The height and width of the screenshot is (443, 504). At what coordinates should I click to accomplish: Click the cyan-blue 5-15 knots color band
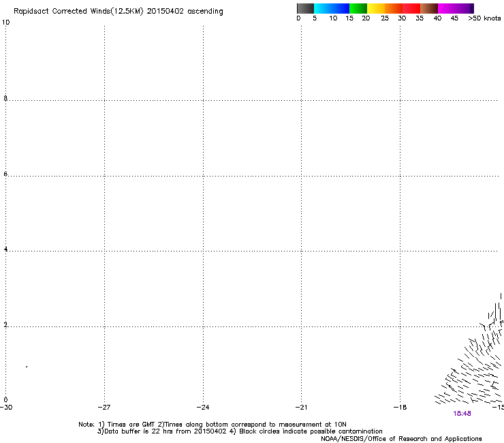(332, 8)
